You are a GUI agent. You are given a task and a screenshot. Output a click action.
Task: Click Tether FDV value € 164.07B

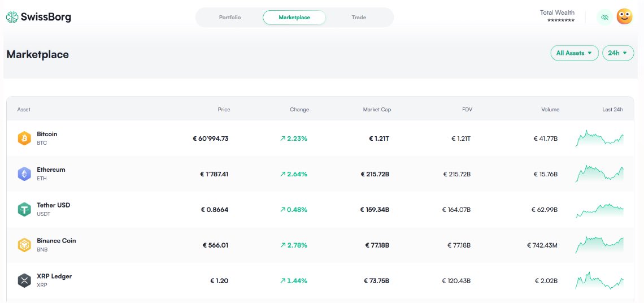coord(456,210)
